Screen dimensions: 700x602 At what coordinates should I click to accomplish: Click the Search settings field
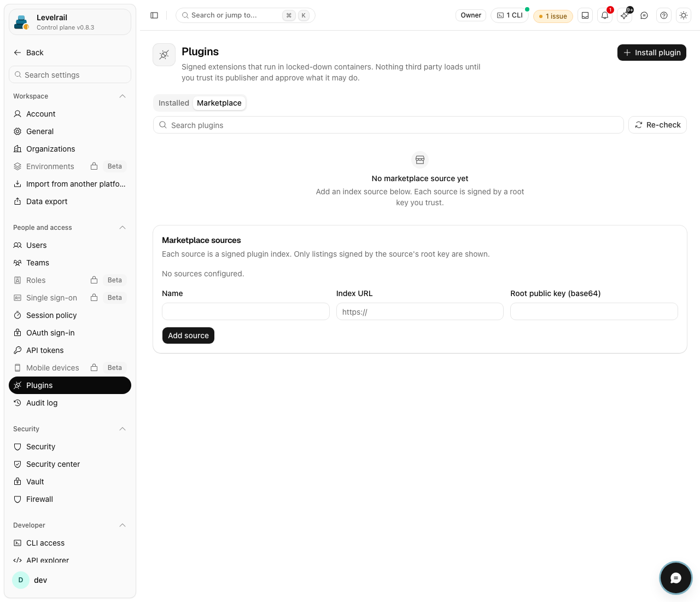pyautogui.click(x=70, y=74)
